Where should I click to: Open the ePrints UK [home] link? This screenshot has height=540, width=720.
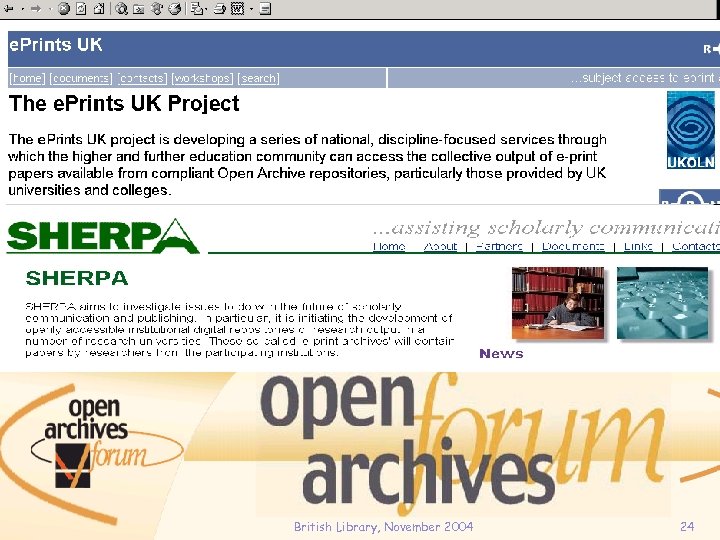pyautogui.click(x=28, y=79)
